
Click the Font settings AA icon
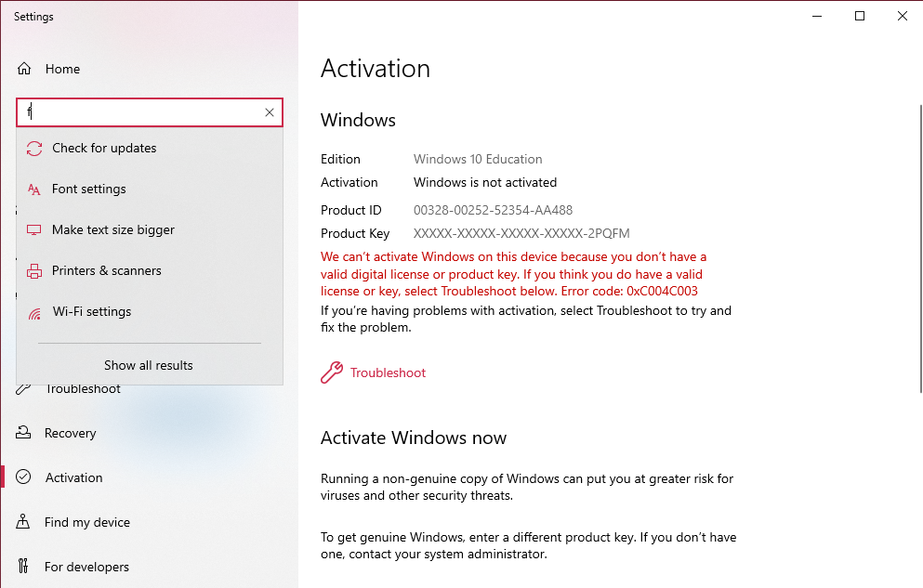[34, 189]
